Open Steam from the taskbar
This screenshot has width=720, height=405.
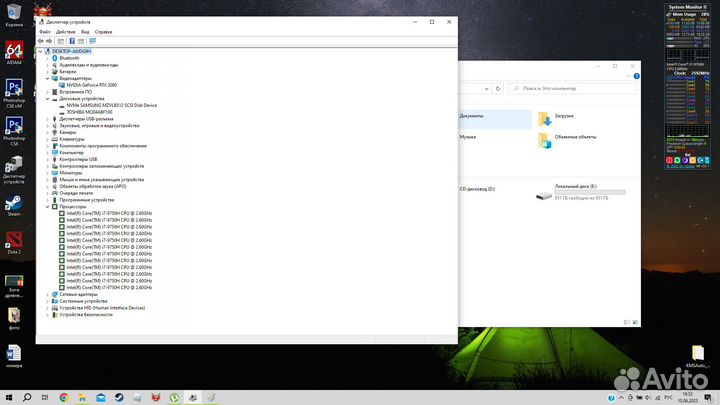[x=119, y=398]
